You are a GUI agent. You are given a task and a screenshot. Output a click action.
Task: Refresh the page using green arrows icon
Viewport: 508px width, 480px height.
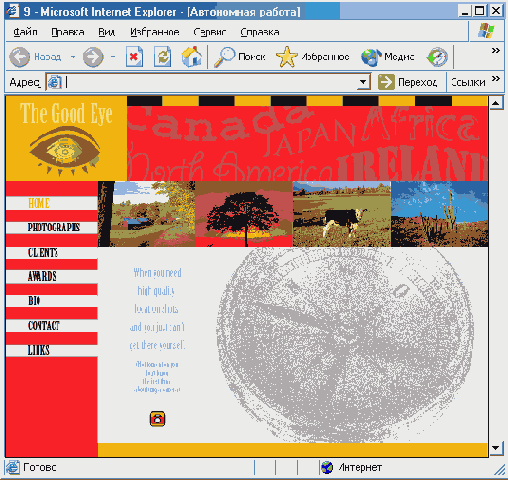tap(162, 57)
